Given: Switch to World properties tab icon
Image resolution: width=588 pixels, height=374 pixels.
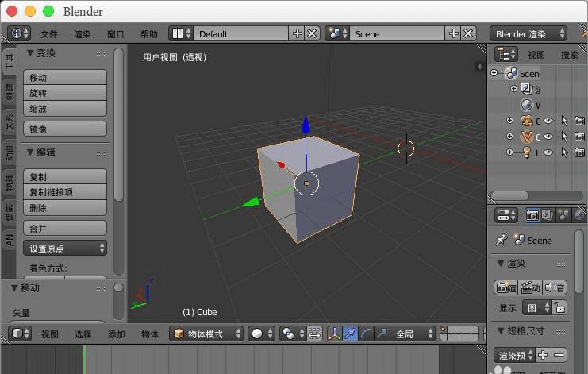Looking at the screenshot, I should coord(578,215).
